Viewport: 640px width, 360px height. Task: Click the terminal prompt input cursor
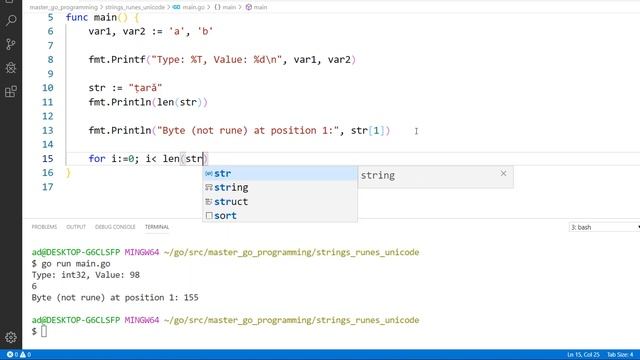tap(44, 331)
